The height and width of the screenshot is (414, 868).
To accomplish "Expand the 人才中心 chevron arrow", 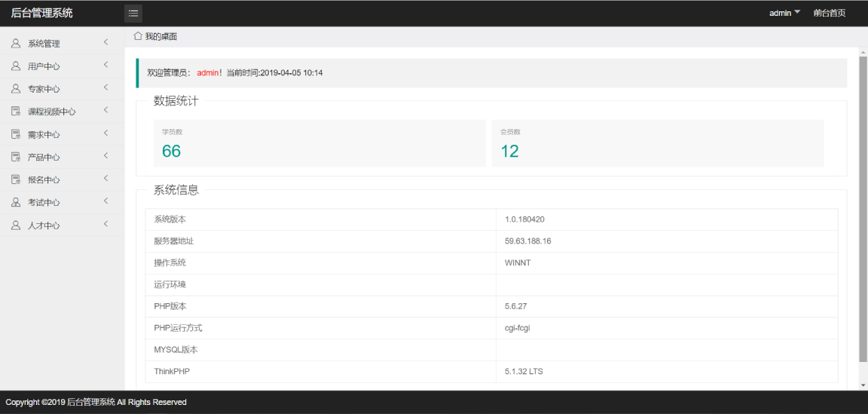I will [x=105, y=224].
